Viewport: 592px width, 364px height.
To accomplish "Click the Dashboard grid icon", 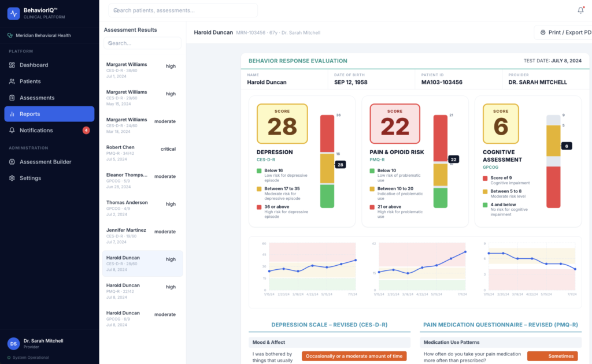I will [x=12, y=65].
